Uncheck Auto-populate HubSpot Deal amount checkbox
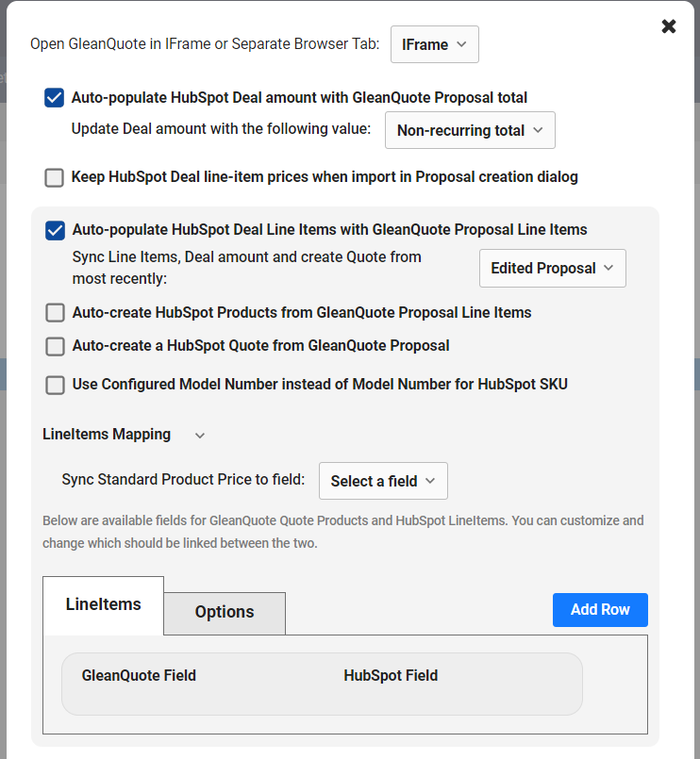Viewport: 700px width, 759px height. click(x=55, y=98)
